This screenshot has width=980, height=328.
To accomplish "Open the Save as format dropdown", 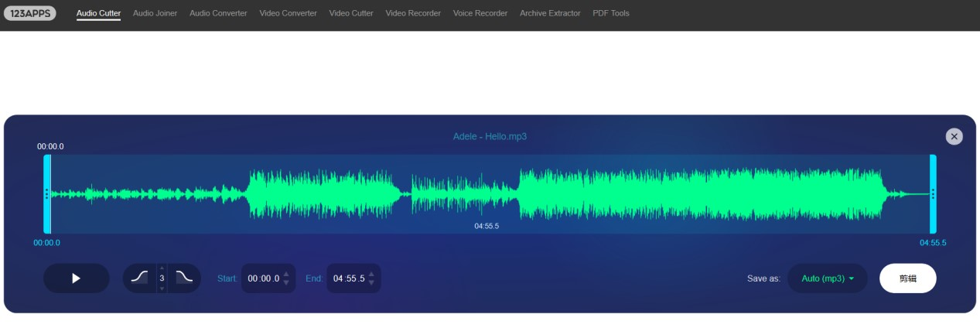I will pos(827,278).
